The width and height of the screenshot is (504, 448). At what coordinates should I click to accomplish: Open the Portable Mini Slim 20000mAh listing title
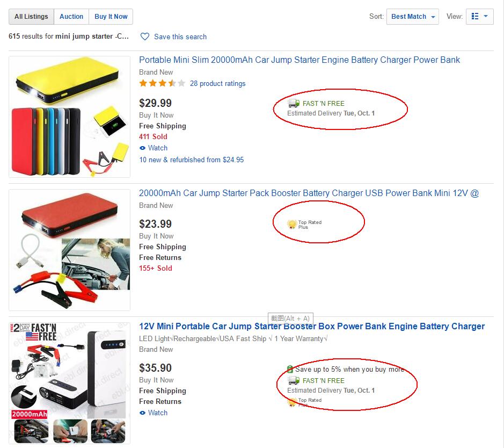click(299, 60)
